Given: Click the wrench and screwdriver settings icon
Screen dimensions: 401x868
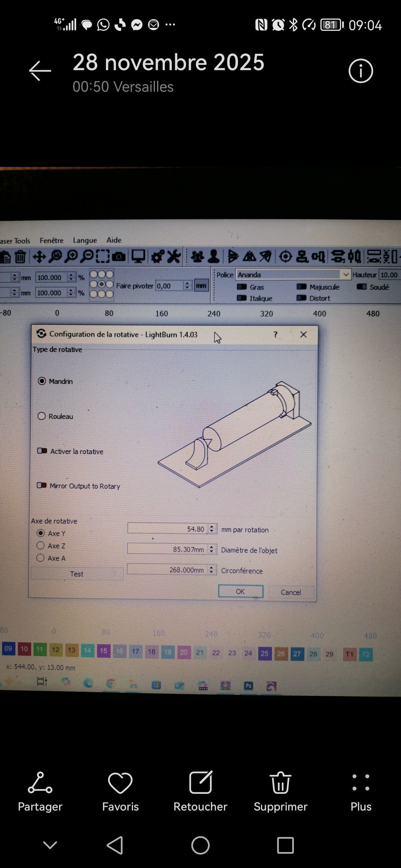Looking at the screenshot, I should point(174,257).
